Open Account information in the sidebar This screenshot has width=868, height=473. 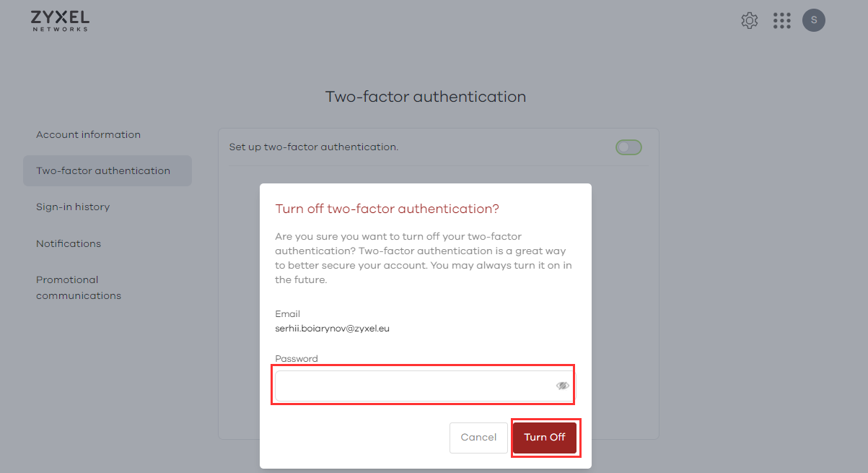coord(88,135)
